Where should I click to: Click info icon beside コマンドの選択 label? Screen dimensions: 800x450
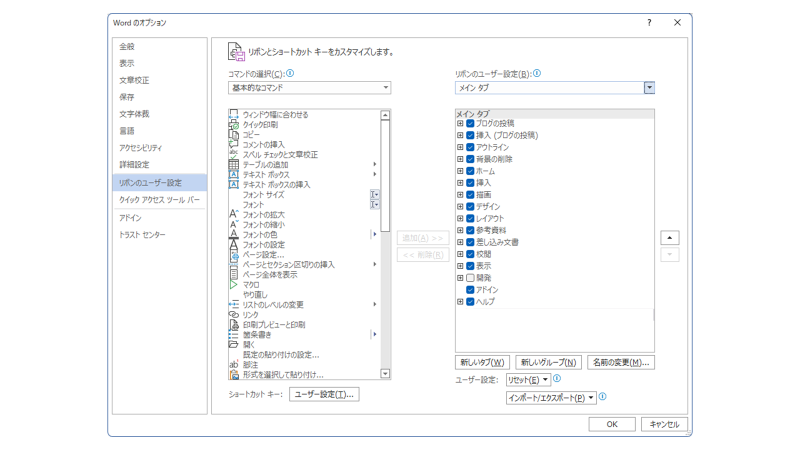pos(290,73)
